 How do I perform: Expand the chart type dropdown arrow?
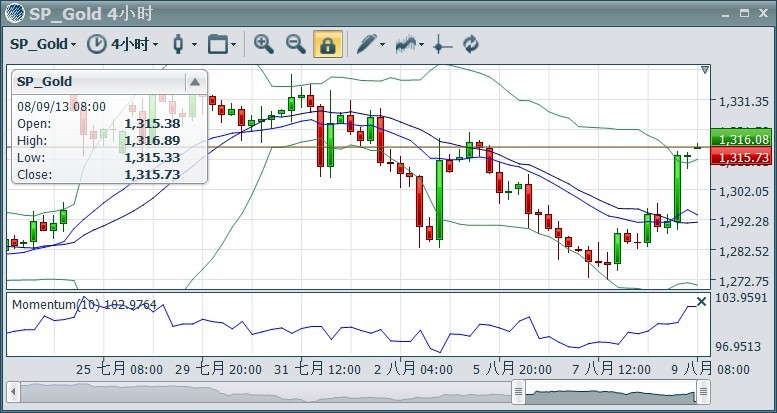[x=194, y=45]
